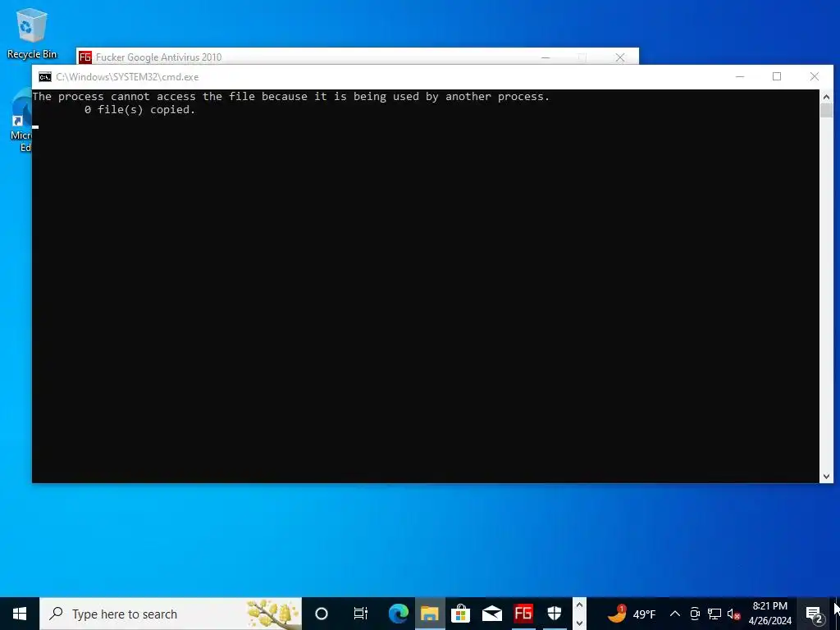Viewport: 840px width, 630px height.
Task: Open the 49°F weather widget
Action: click(631, 614)
